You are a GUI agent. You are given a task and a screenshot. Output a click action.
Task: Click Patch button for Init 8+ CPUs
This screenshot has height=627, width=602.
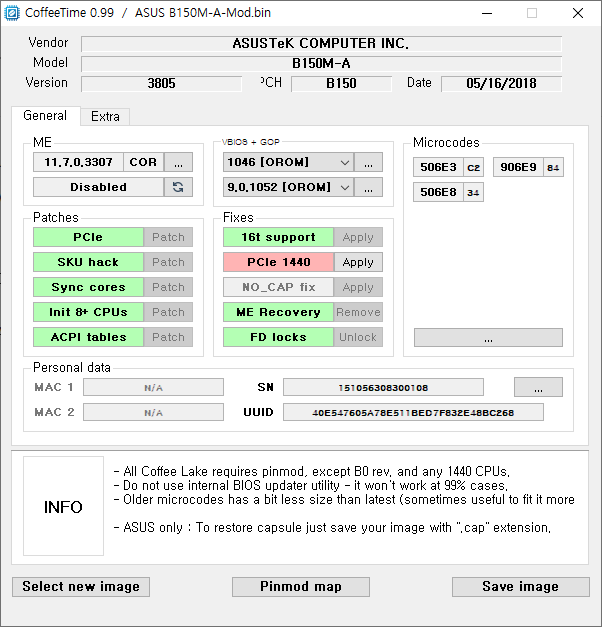(x=168, y=312)
